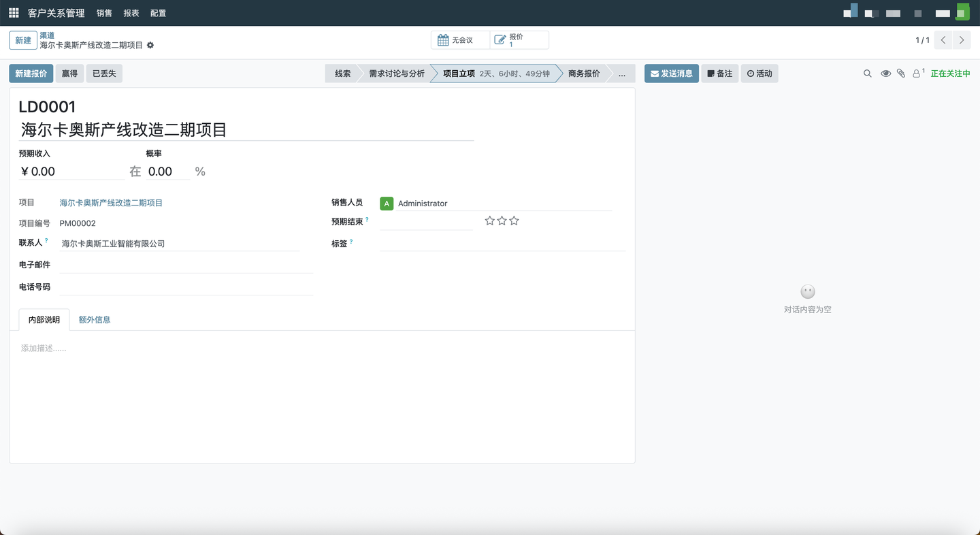
Task: Click the 电子邮件 input field
Action: click(x=186, y=265)
